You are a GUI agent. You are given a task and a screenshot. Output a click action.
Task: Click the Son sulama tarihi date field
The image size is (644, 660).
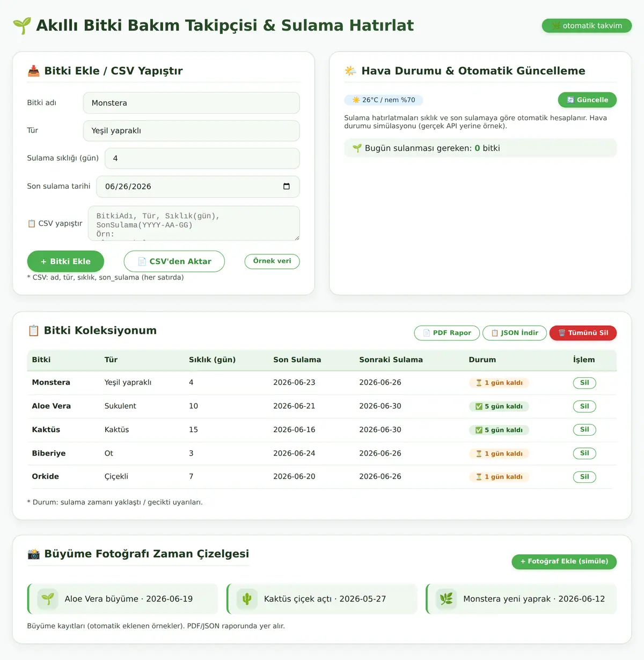point(198,187)
